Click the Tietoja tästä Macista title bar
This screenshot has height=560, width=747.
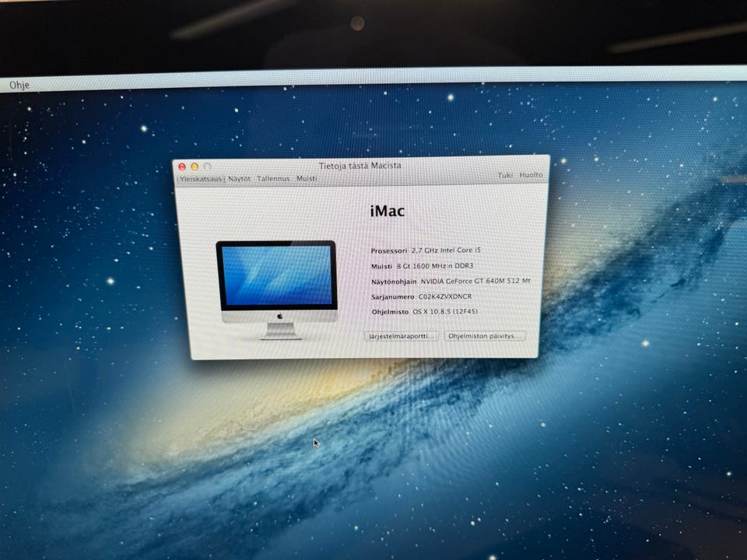pyautogui.click(x=360, y=166)
